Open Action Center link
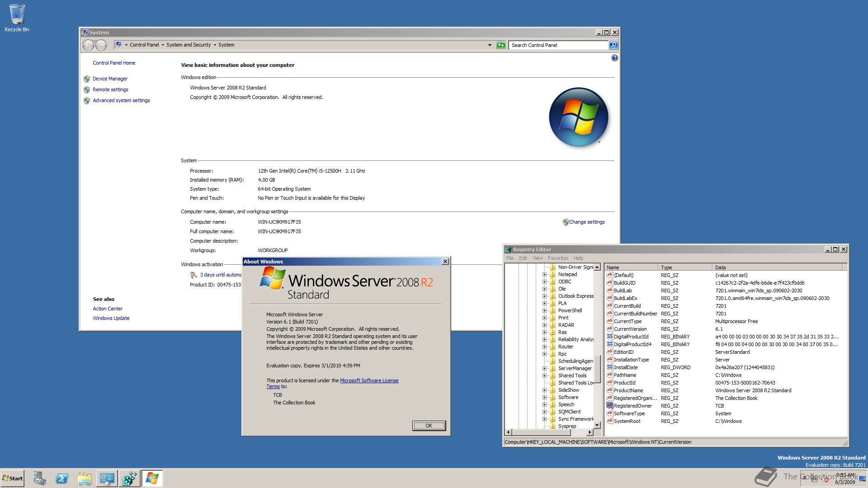 coord(108,309)
